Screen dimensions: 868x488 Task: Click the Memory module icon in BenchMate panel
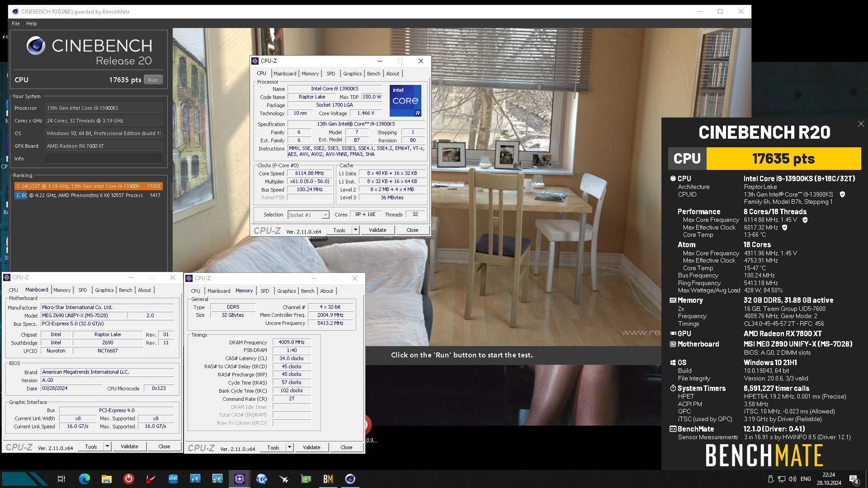click(x=673, y=300)
